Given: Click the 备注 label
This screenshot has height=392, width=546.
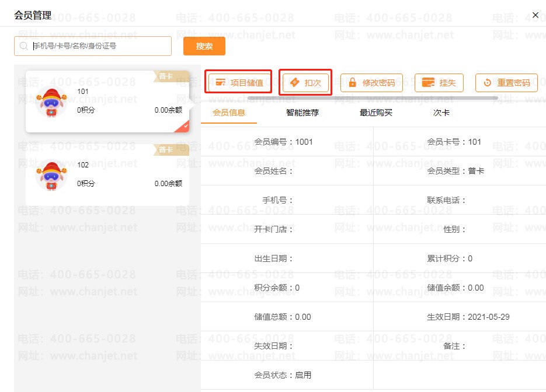Looking at the screenshot, I should pyautogui.click(x=454, y=346).
